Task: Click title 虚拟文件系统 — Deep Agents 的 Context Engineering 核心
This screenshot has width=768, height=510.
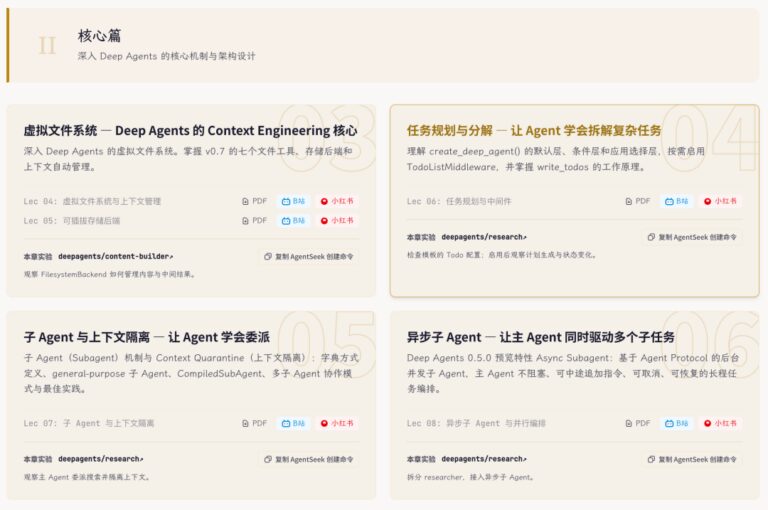Action: tap(191, 131)
